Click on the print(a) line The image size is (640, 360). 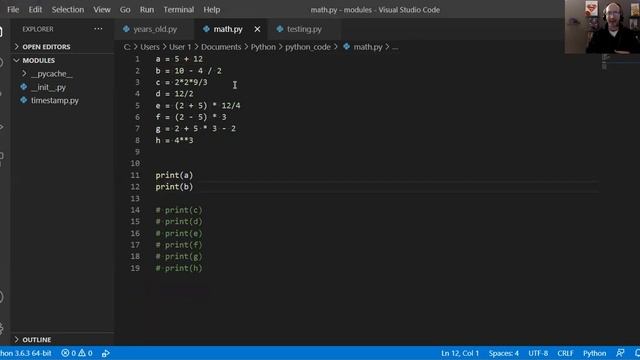coord(174,175)
